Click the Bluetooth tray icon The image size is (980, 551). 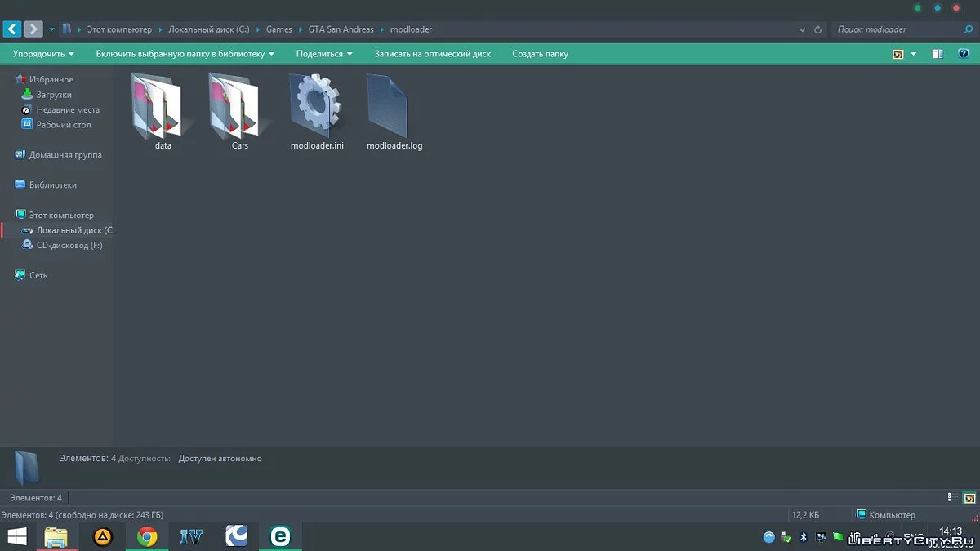pyautogui.click(x=803, y=537)
